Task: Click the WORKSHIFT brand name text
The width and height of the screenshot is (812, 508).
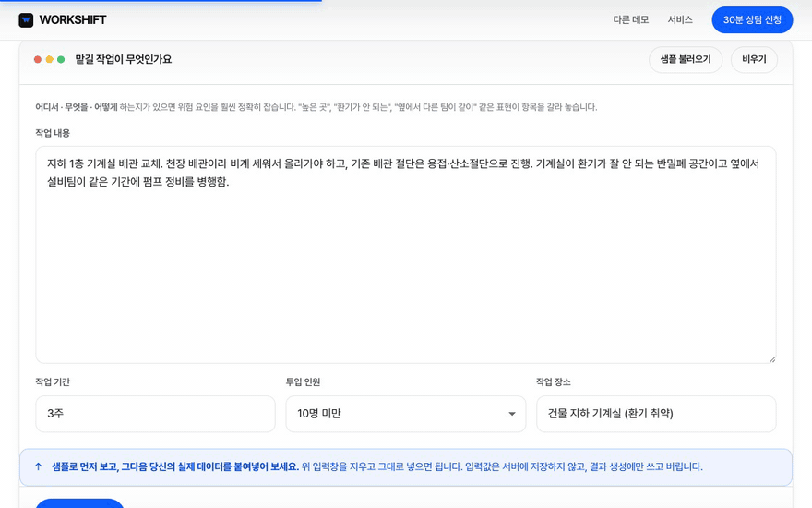Action: pos(73,19)
